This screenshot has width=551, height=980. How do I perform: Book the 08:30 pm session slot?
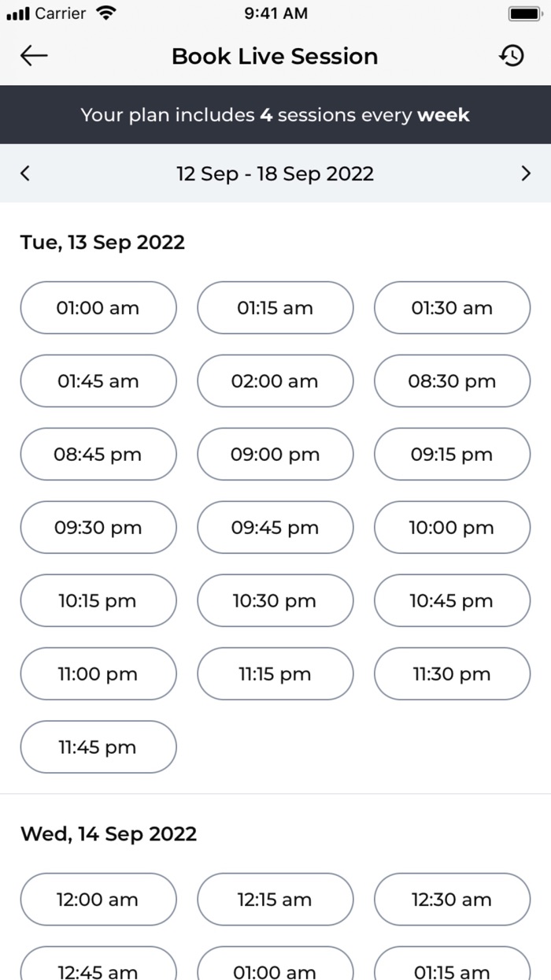coord(452,381)
